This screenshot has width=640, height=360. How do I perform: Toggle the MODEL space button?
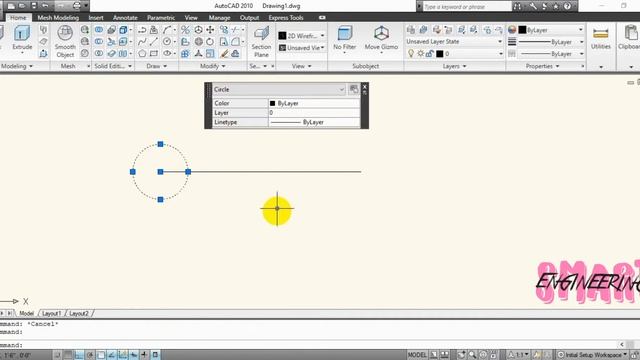click(x=417, y=355)
